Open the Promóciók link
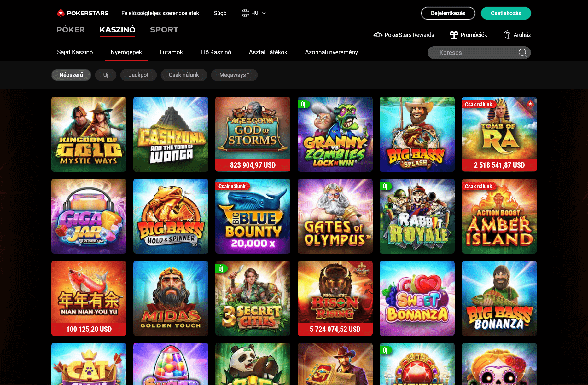 (474, 35)
